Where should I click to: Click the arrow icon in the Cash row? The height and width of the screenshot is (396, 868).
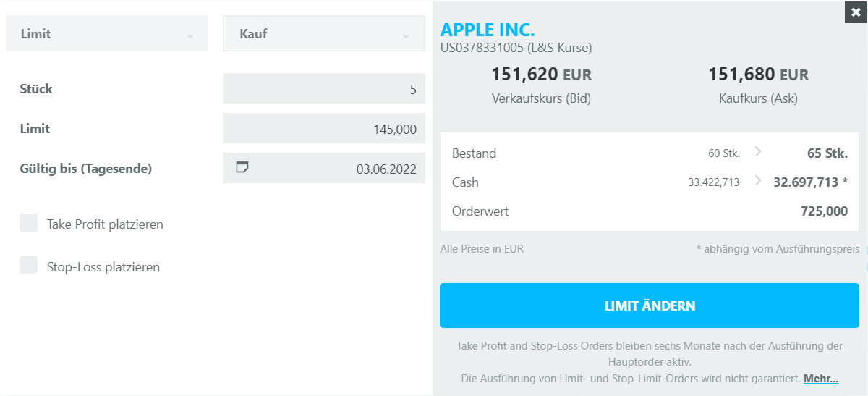click(758, 180)
